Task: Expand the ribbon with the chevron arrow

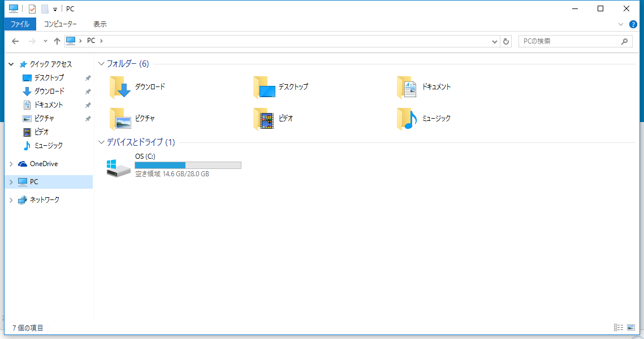Action: click(621, 24)
